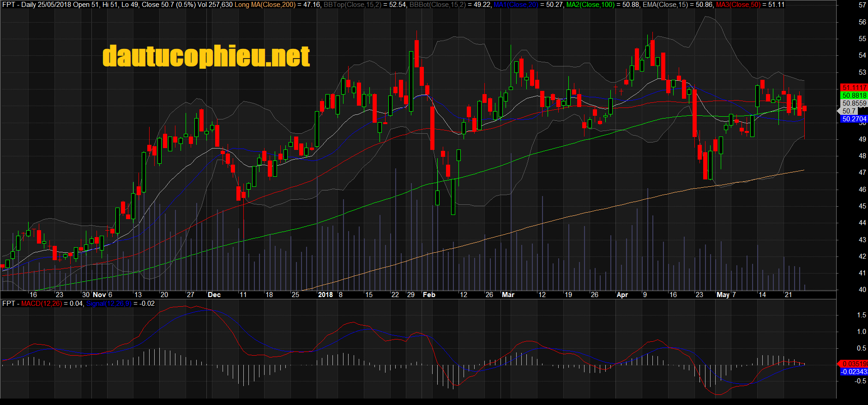Click the red 51.1117 price tag
Screen dimensions: 868x405
point(854,88)
